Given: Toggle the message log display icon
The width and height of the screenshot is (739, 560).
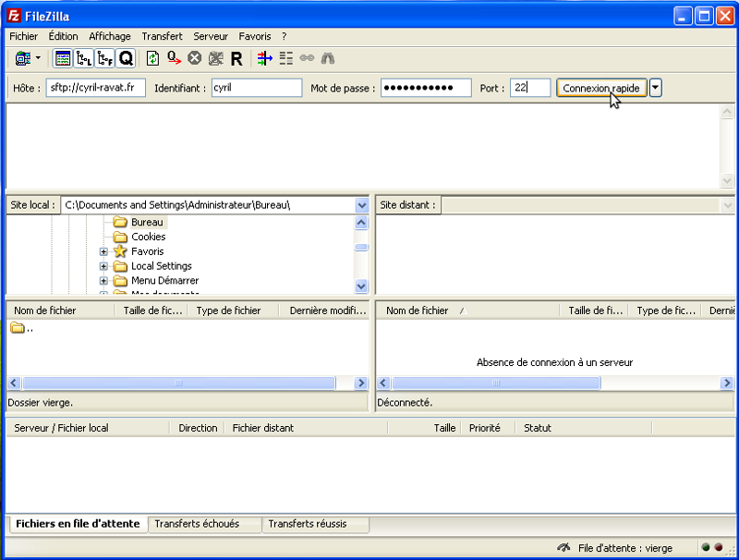Looking at the screenshot, I should 63,58.
